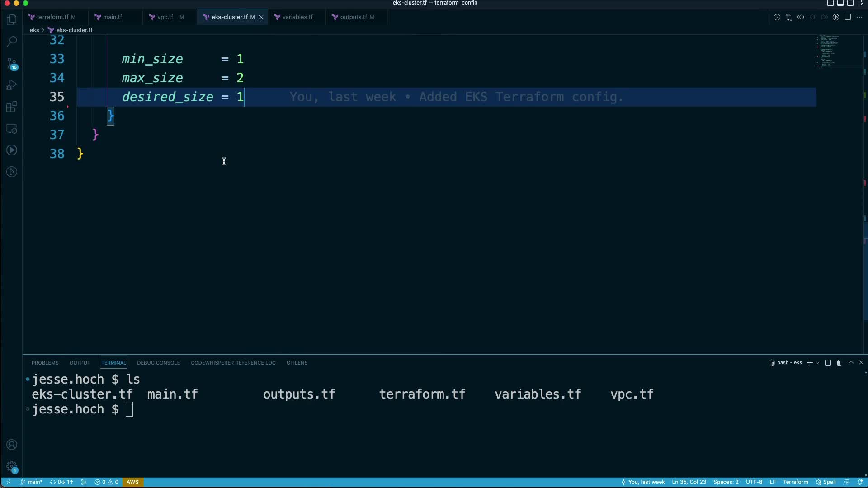The image size is (868, 488).
Task: Open the Extensions sidebar icon
Action: click(12, 107)
